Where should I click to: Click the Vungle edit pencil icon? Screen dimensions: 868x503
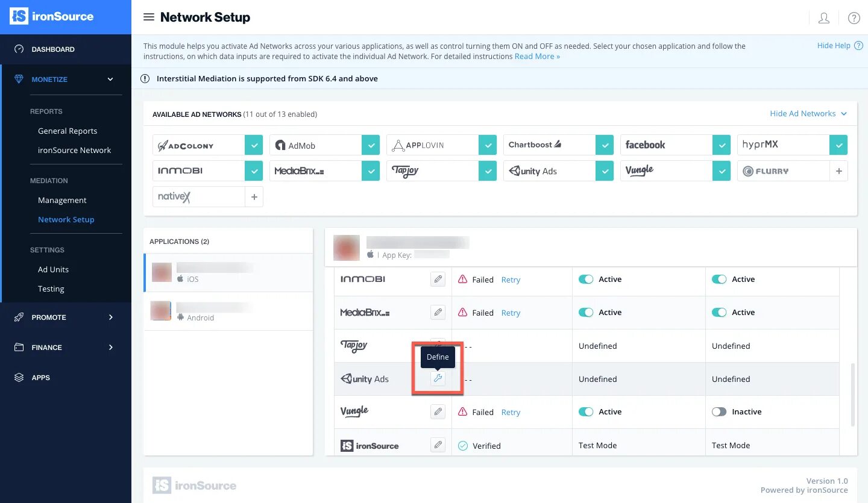[x=438, y=412]
